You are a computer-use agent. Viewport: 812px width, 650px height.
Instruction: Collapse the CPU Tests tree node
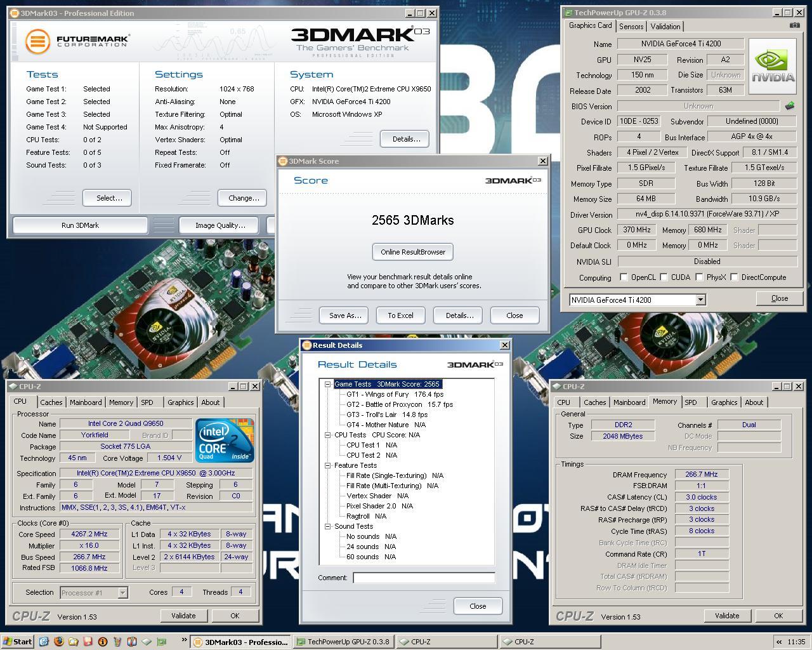tap(328, 435)
